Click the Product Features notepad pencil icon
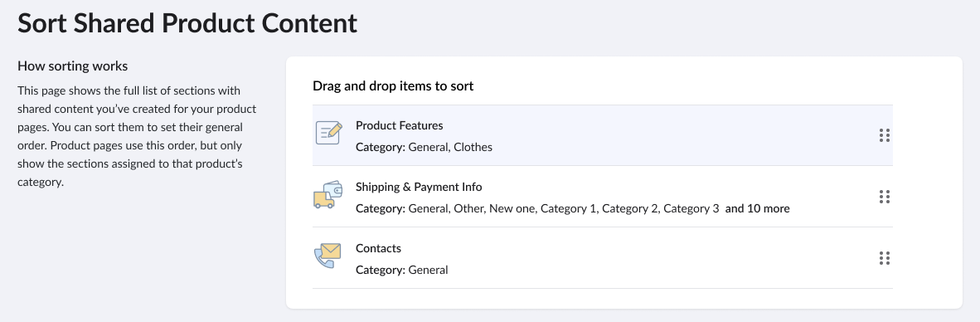Image resolution: width=980 pixels, height=322 pixels. pyautogui.click(x=329, y=133)
